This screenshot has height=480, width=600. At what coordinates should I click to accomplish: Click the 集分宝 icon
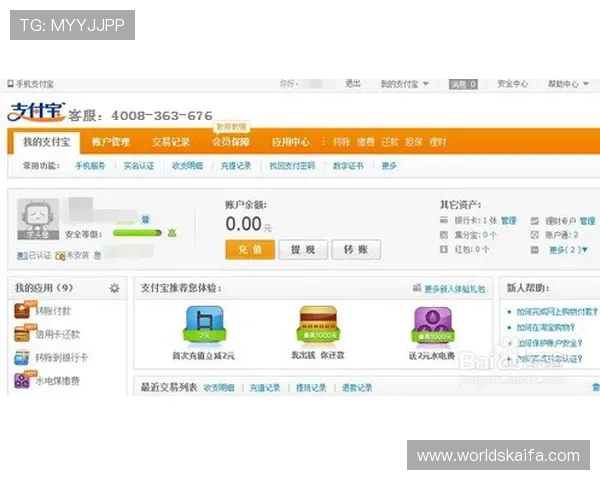pos(444,235)
